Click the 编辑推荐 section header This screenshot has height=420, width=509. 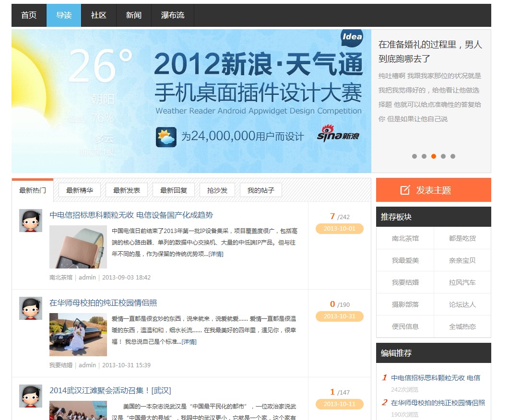pyautogui.click(x=433, y=353)
